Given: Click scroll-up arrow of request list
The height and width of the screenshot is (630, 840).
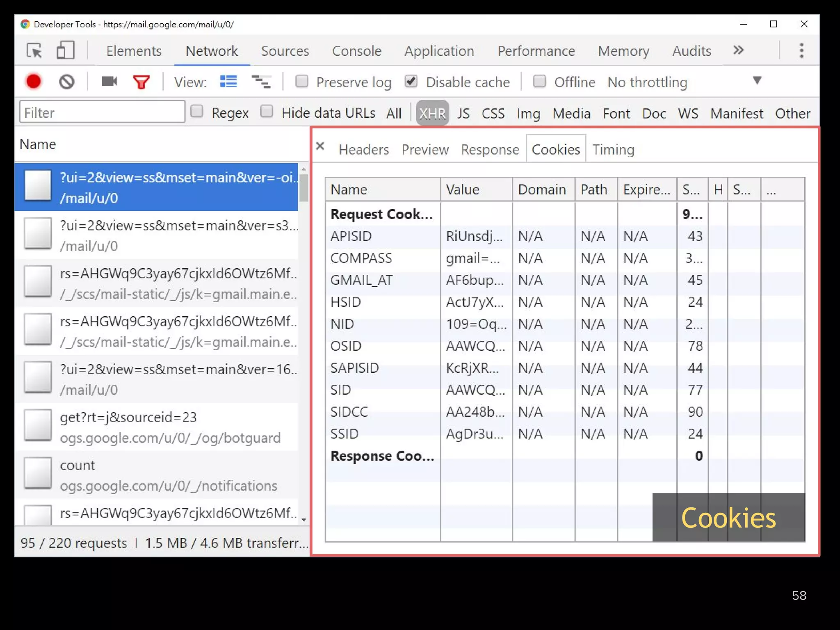Looking at the screenshot, I should coord(304,169).
